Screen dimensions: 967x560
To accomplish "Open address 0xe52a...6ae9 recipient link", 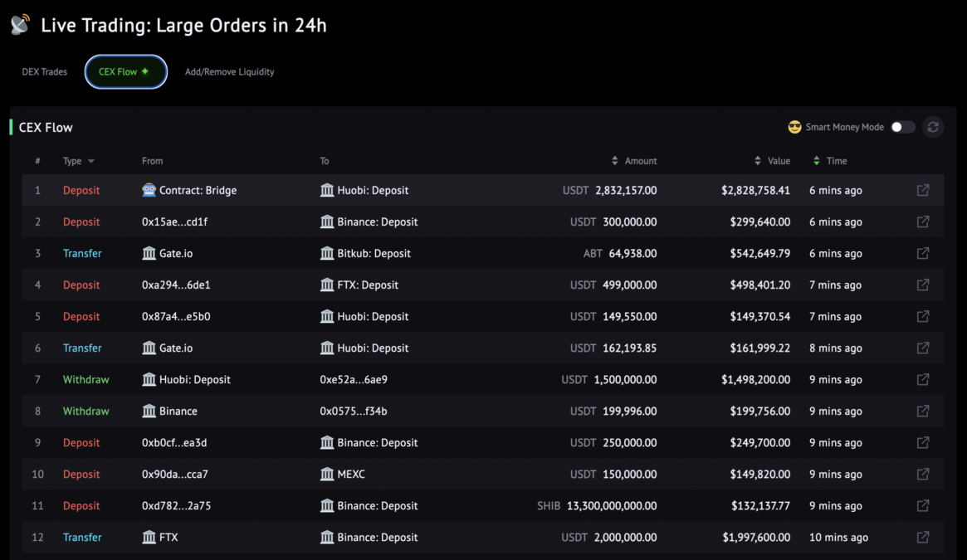I will [x=354, y=379].
